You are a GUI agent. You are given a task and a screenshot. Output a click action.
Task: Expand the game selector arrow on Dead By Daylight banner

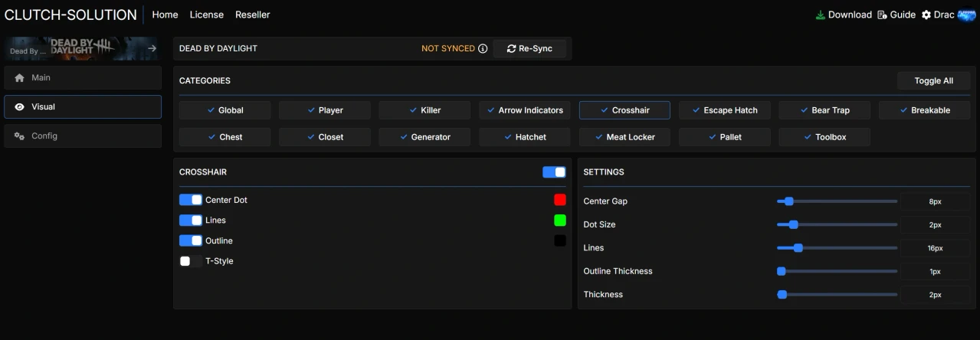tap(152, 48)
